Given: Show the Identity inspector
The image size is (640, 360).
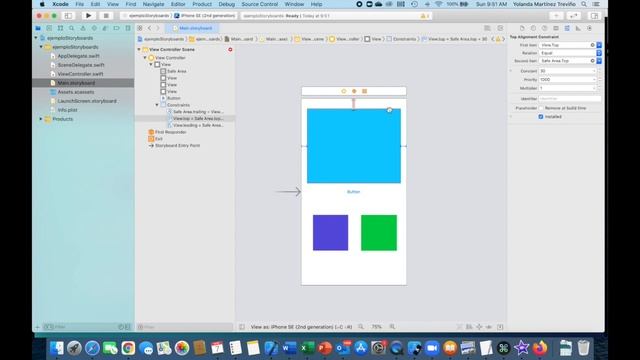Looking at the screenshot, I should [x=556, y=28].
